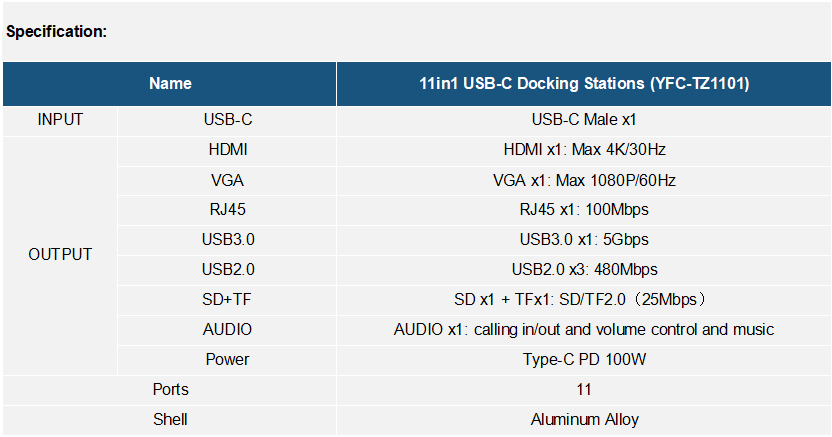Click the Ports row label
This screenshot has width=832, height=437.
click(170, 390)
